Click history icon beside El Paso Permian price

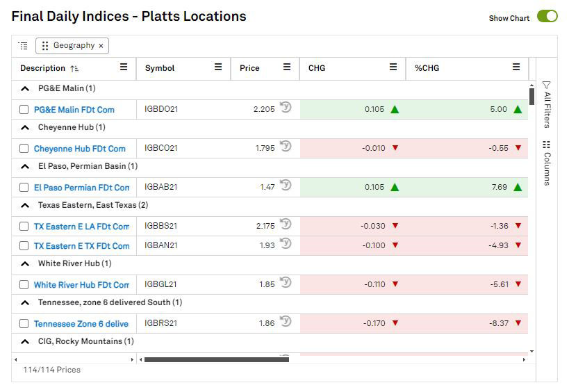(286, 186)
